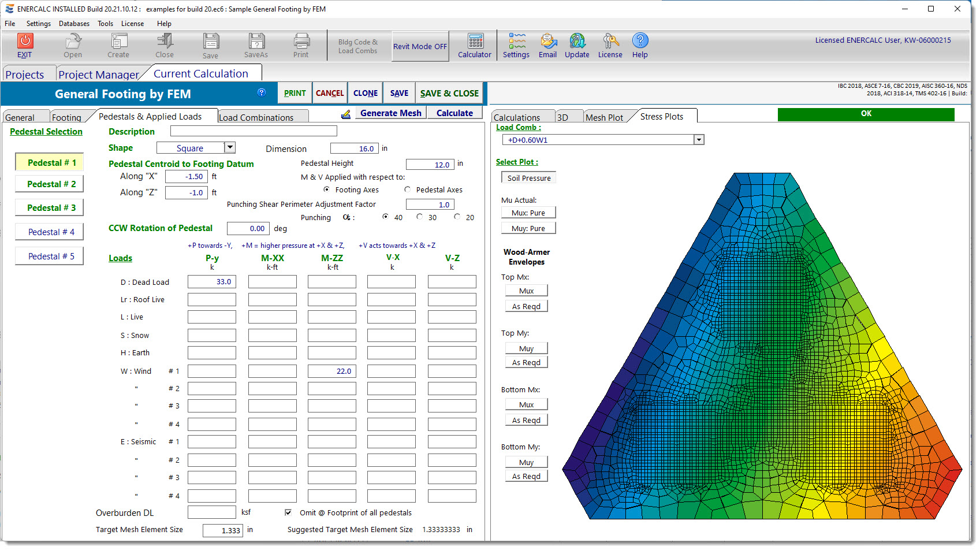980x550 pixels.
Task: Open the Email support icon
Action: click(x=547, y=45)
